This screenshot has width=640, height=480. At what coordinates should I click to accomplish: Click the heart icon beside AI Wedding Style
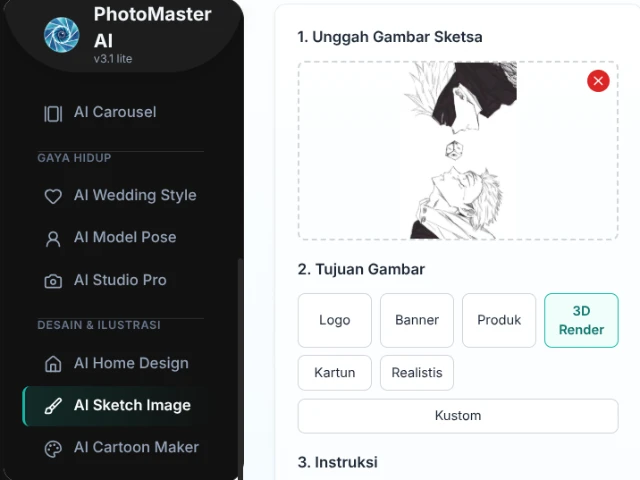tap(53, 196)
